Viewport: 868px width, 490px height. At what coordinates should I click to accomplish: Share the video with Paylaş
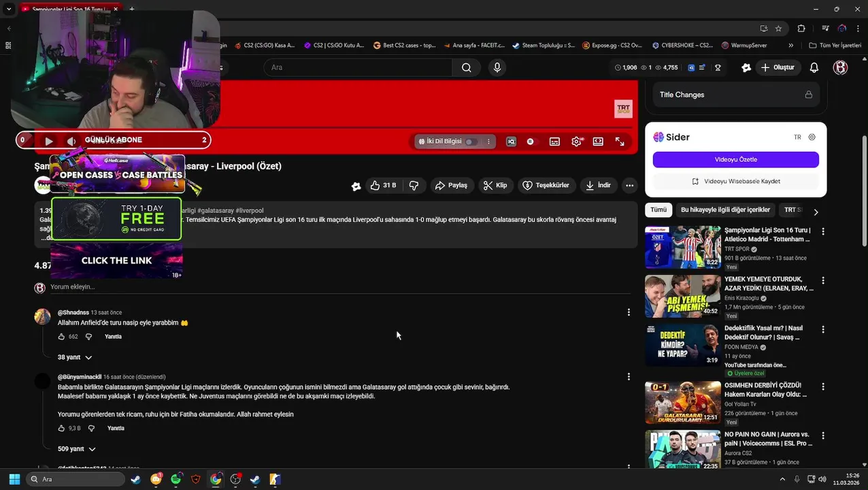pos(452,185)
